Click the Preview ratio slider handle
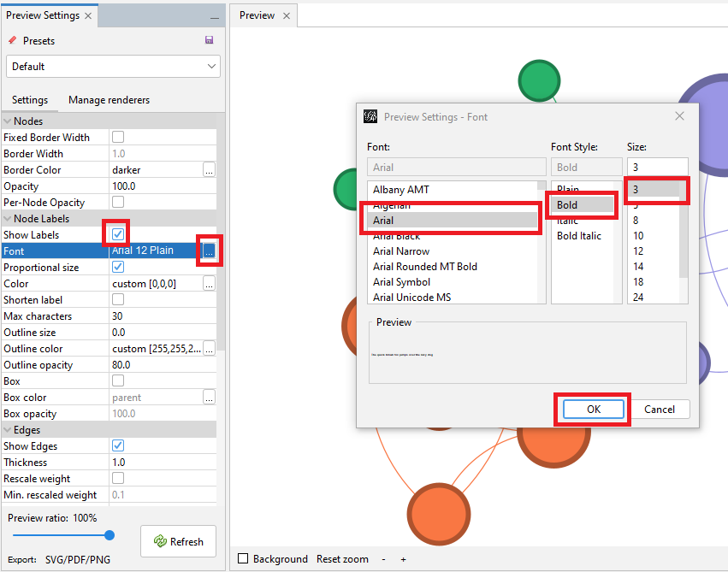The width and height of the screenshot is (728, 572). coord(109,535)
